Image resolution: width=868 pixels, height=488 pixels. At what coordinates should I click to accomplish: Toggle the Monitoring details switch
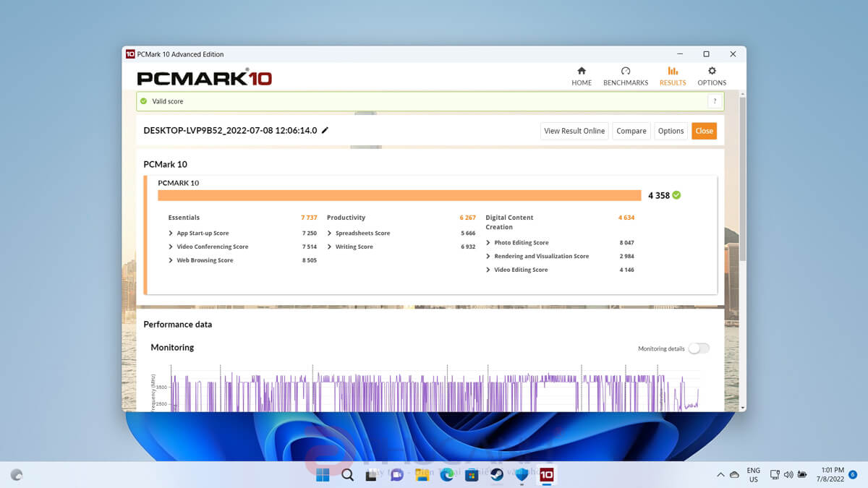pyautogui.click(x=699, y=348)
